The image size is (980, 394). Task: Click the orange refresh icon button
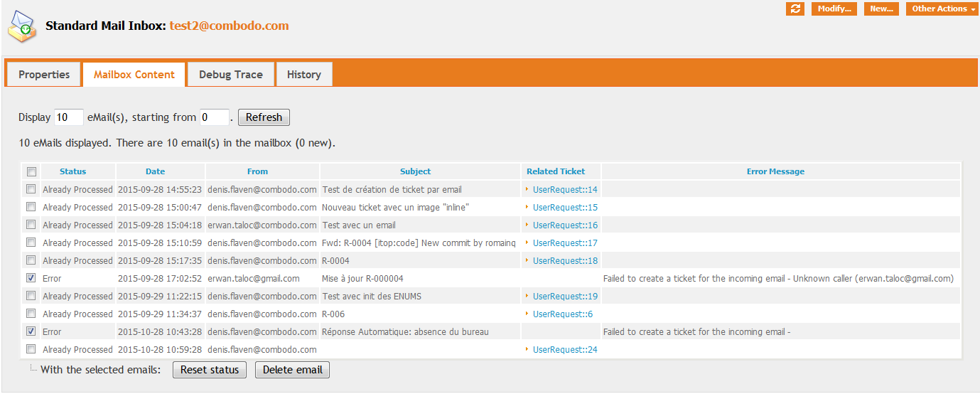click(795, 9)
